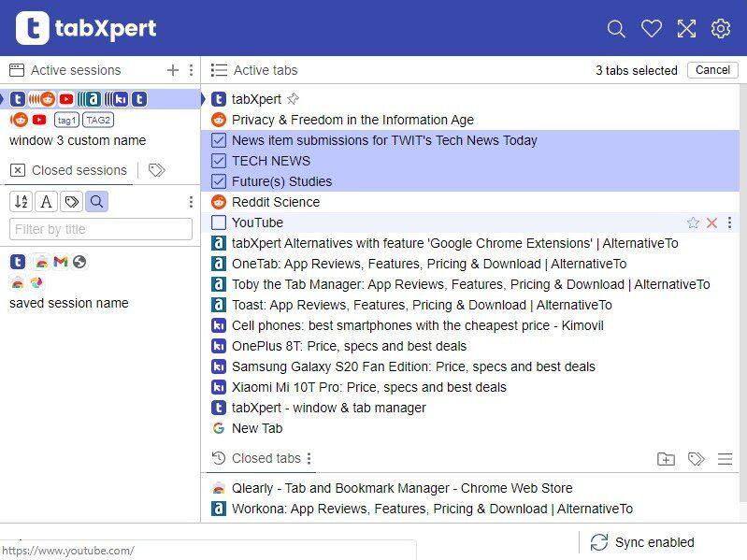This screenshot has height=560, width=747.
Task: Open closed sessions toolbar three-dot menu
Action: (191, 202)
